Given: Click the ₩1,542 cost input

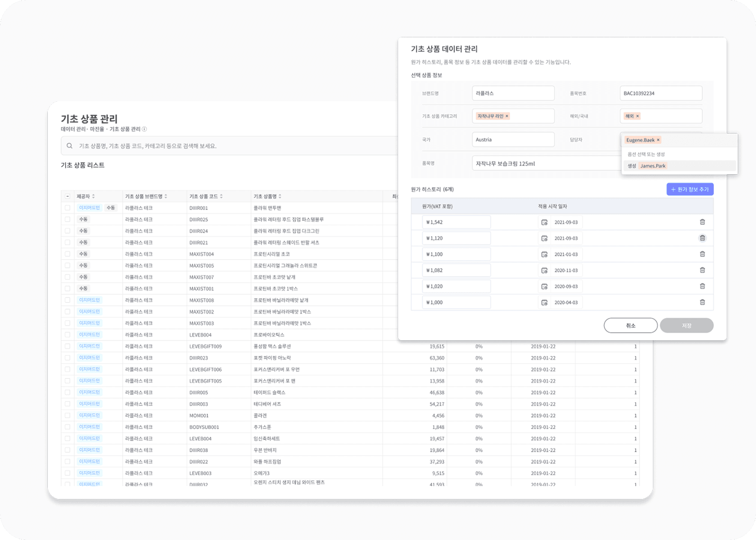Looking at the screenshot, I should click(x=456, y=222).
